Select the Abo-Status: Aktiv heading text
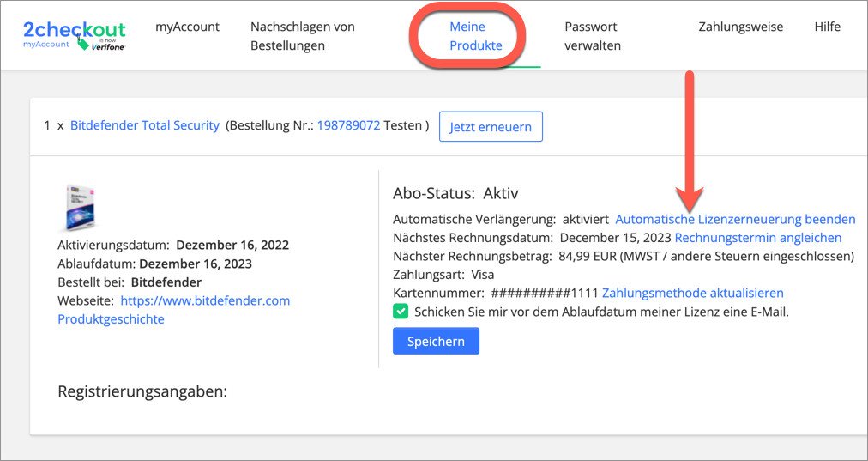 tap(455, 193)
